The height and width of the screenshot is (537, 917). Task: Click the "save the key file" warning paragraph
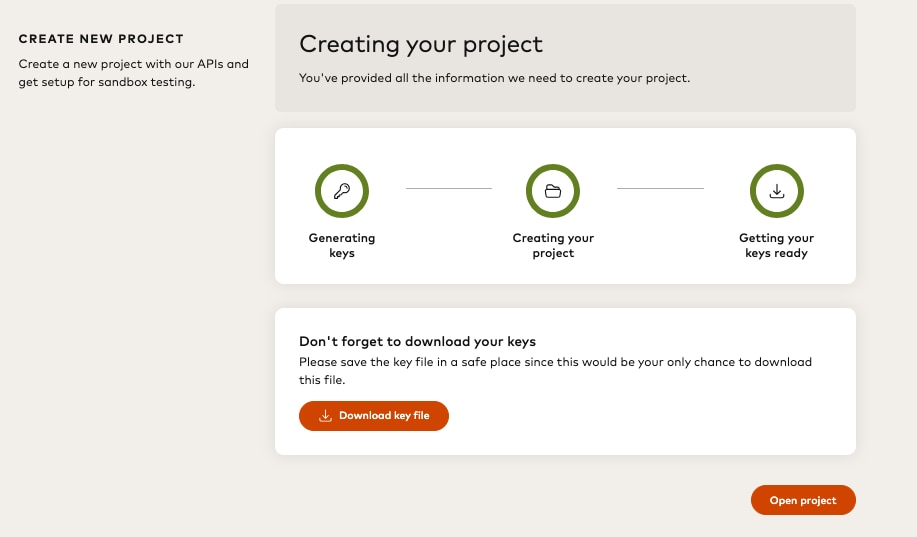coord(555,370)
